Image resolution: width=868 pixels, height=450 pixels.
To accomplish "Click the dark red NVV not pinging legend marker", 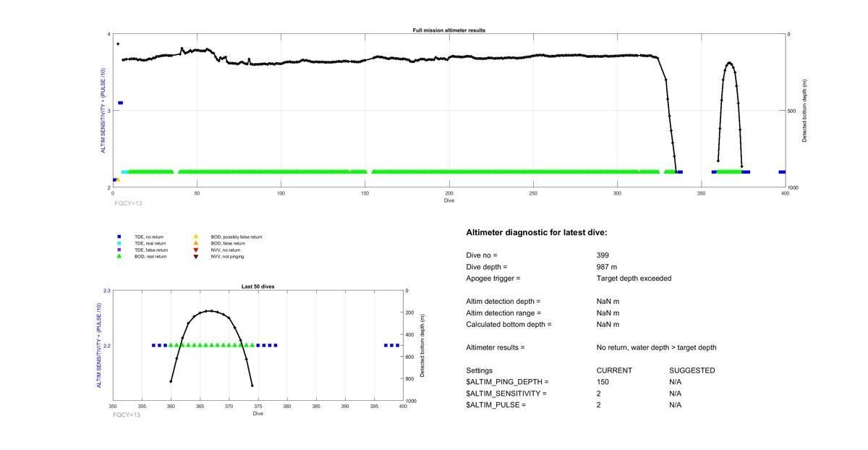I will [x=196, y=256].
